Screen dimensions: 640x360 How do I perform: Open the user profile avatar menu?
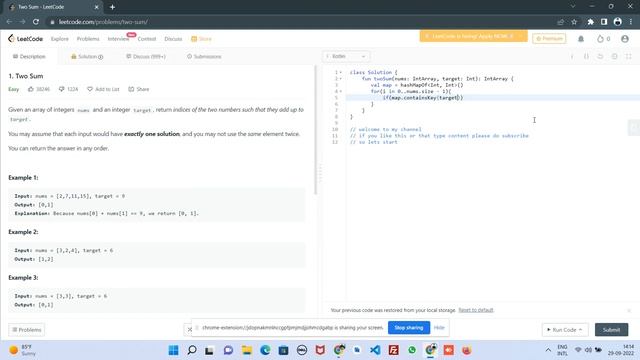point(624,39)
